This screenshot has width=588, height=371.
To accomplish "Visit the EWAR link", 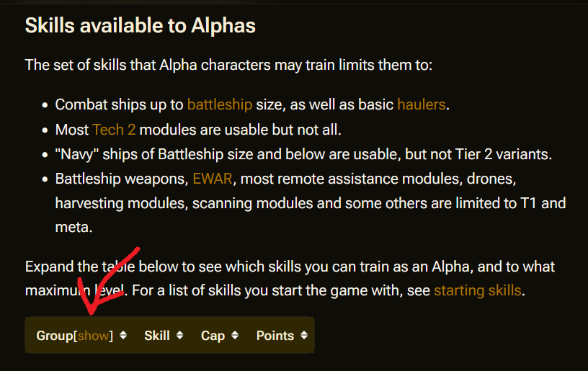I will pyautogui.click(x=213, y=179).
